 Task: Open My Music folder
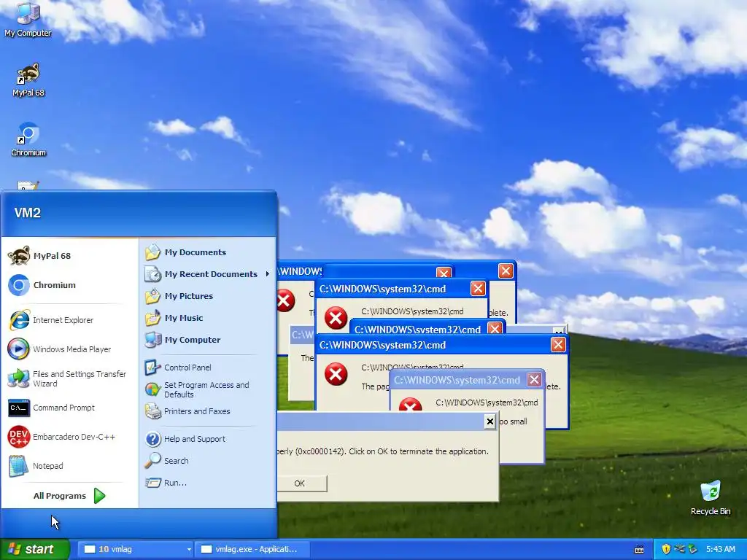(x=207, y=318)
